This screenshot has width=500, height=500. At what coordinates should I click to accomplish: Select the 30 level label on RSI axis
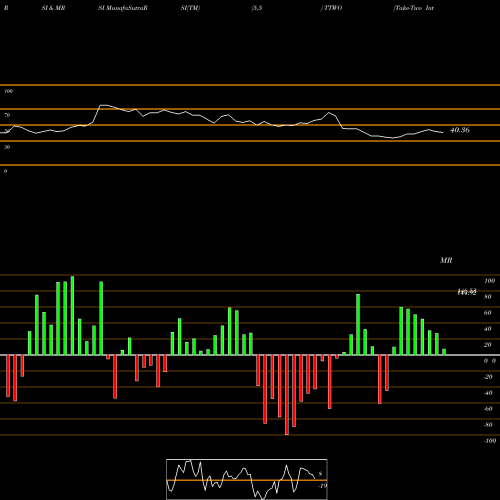pos(7,147)
